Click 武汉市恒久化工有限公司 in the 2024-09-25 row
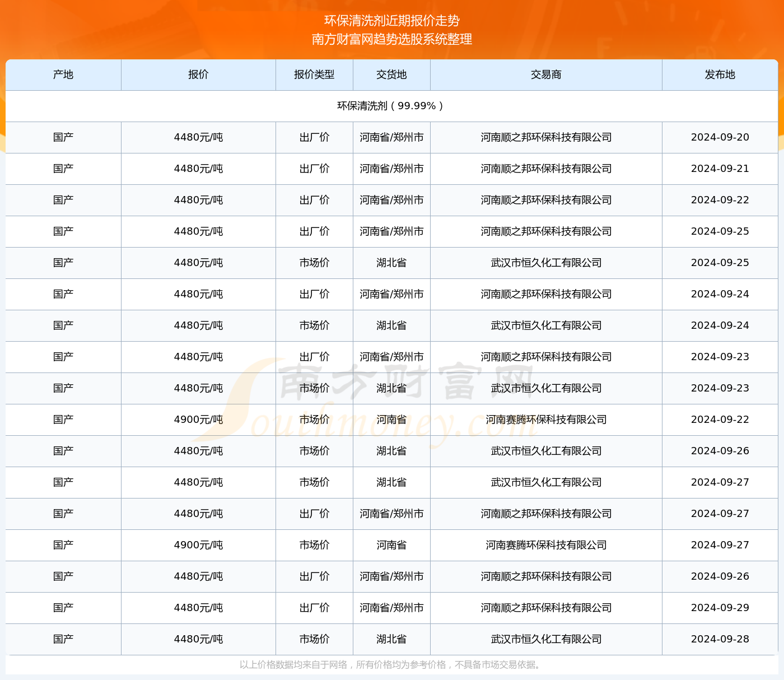The width and height of the screenshot is (784, 680). (x=546, y=263)
